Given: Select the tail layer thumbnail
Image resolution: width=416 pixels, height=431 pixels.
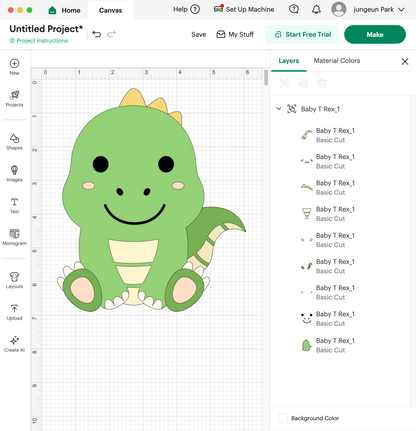Looking at the screenshot, I should [306, 135].
